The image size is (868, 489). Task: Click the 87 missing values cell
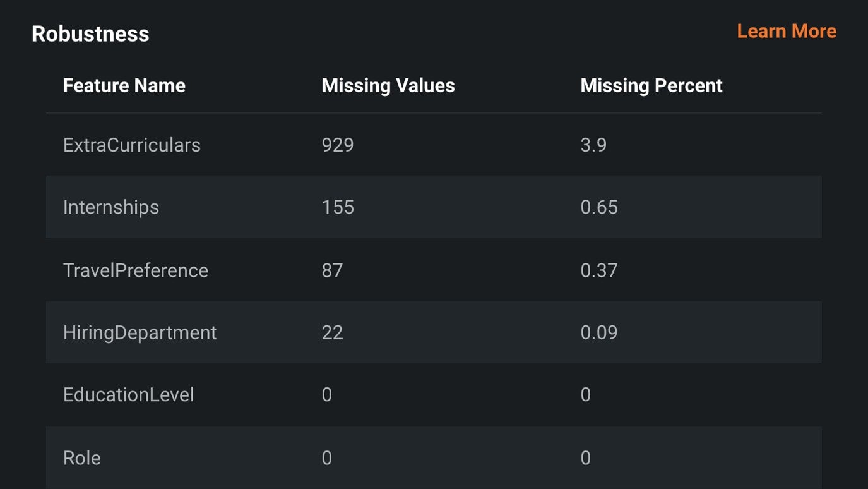point(333,270)
